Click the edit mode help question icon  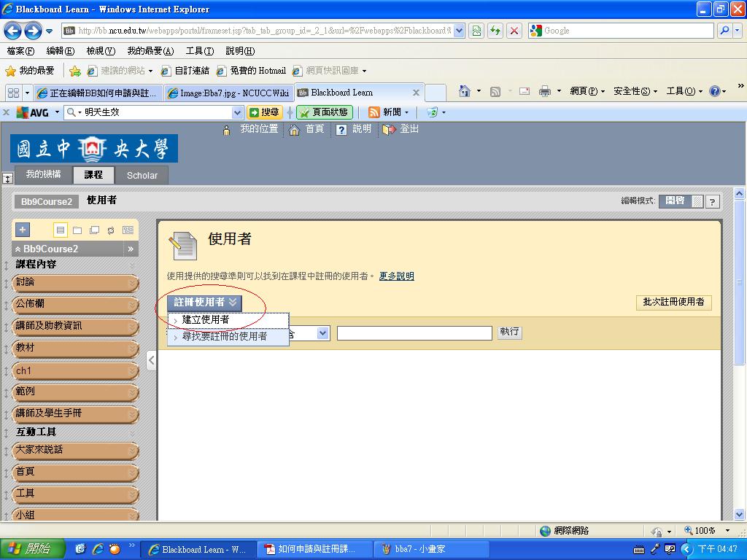pos(713,202)
